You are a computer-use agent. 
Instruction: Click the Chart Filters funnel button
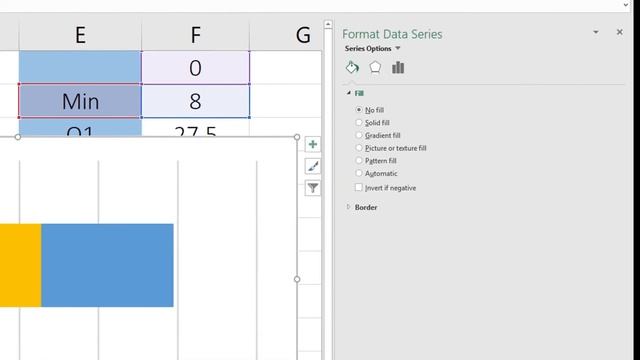click(x=313, y=188)
